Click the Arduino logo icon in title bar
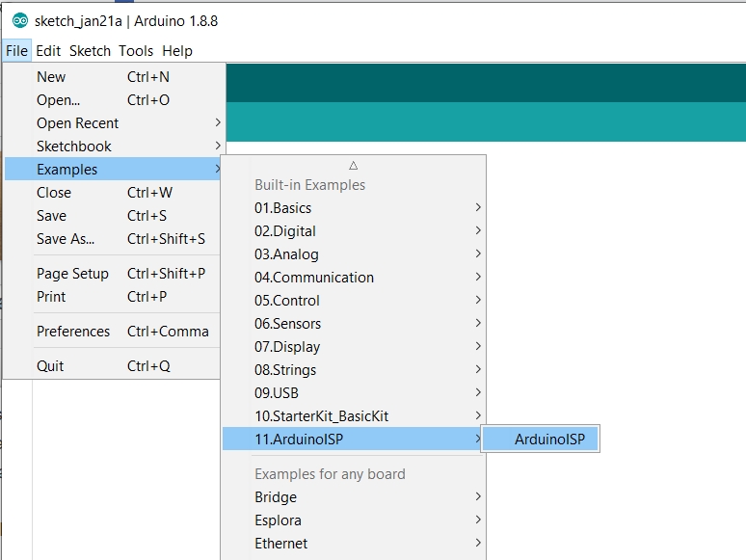This screenshot has height=560, width=746. [20, 21]
